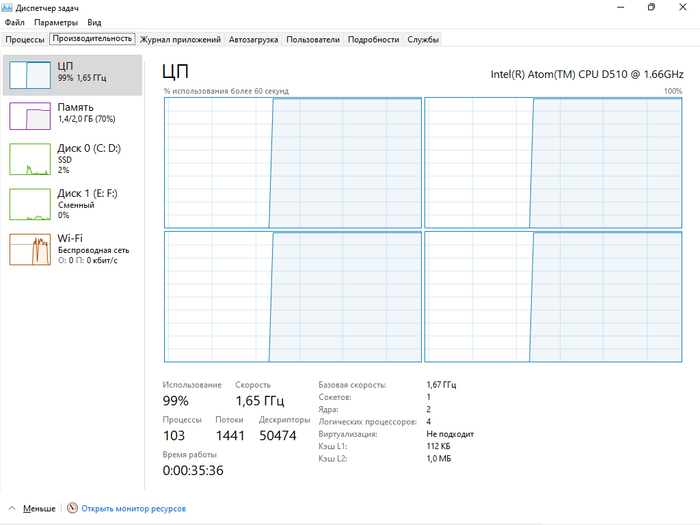Click the Логических процессоров label
The width and height of the screenshot is (700, 525).
(x=367, y=421)
